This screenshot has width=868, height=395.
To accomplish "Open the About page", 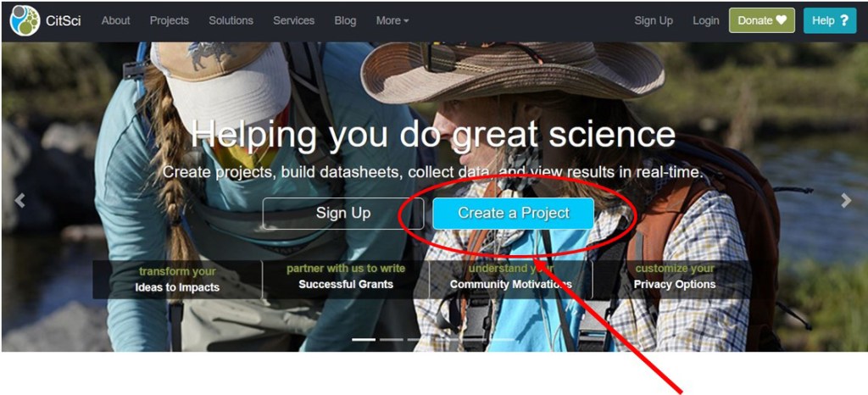I will point(115,20).
